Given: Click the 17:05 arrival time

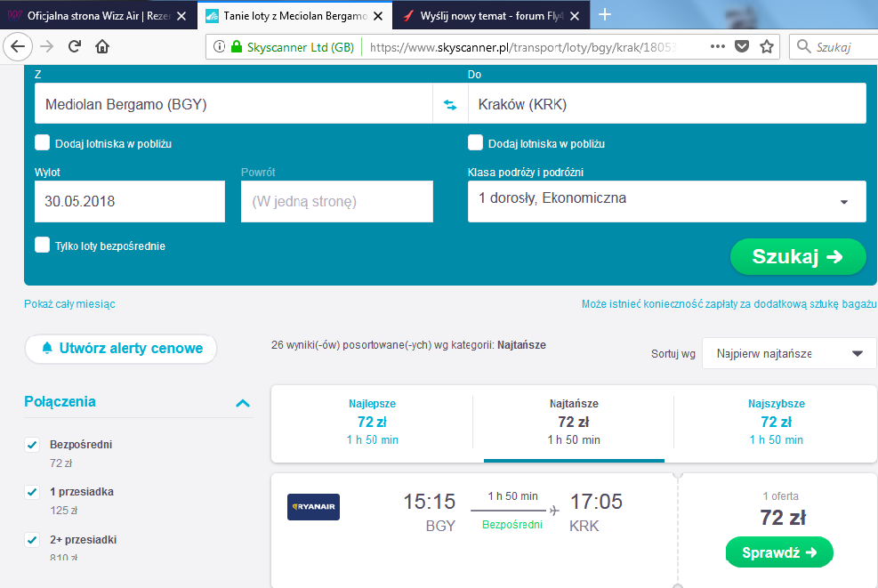Looking at the screenshot, I should click(x=596, y=501).
